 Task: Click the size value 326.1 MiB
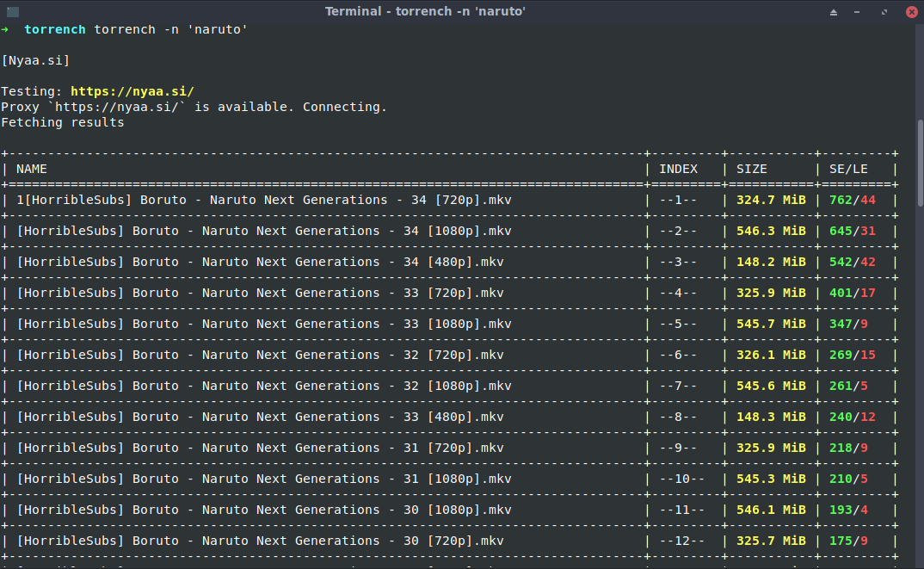(x=771, y=355)
